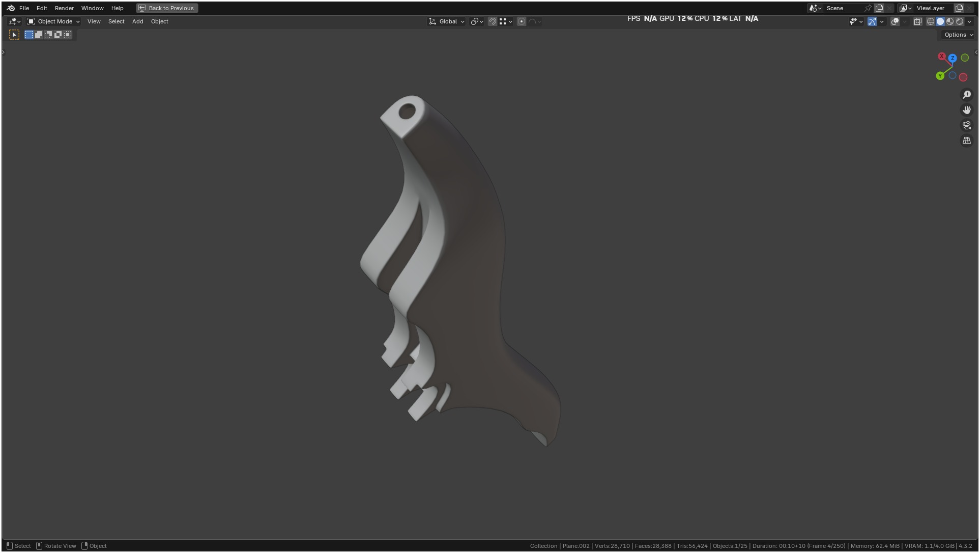Open the Global transform orientation dropdown
This screenshot has height=553, width=980.
coord(447,21)
